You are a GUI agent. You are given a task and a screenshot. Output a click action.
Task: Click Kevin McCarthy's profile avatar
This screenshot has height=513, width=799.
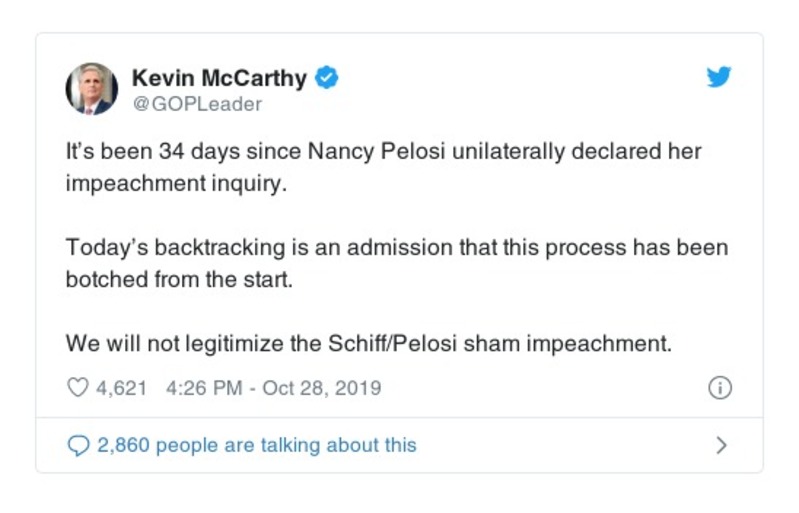coord(92,88)
